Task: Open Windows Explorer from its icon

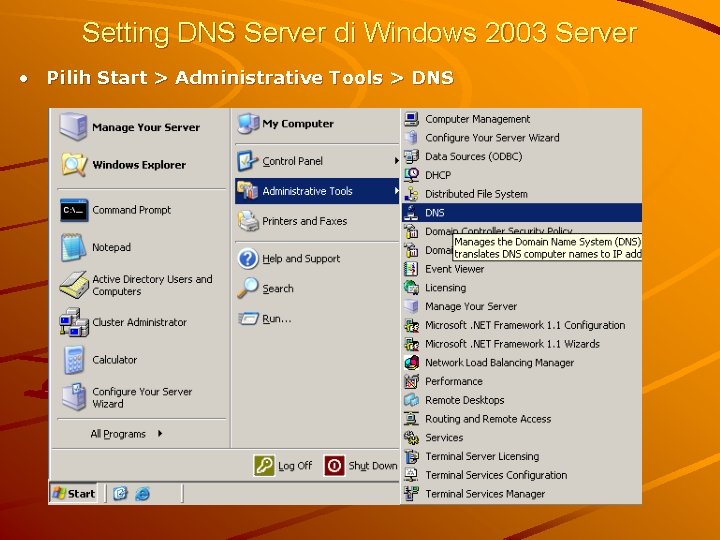Action: pyautogui.click(x=74, y=164)
